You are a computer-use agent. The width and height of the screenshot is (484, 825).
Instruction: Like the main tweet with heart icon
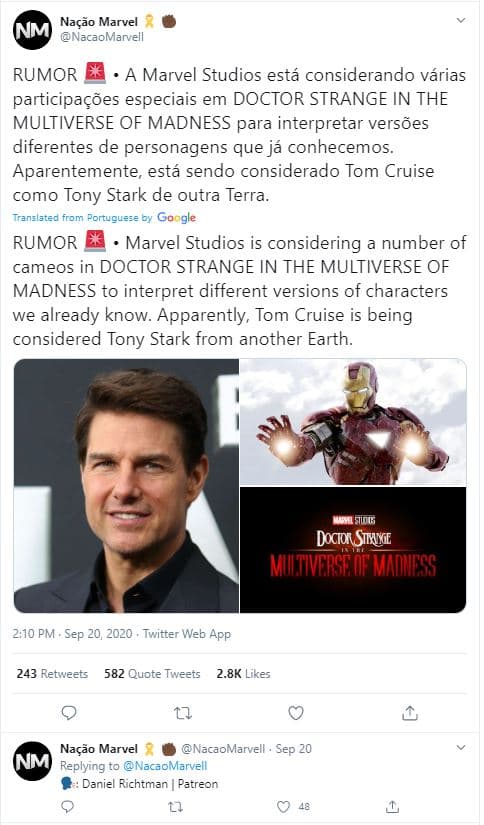[x=296, y=713]
